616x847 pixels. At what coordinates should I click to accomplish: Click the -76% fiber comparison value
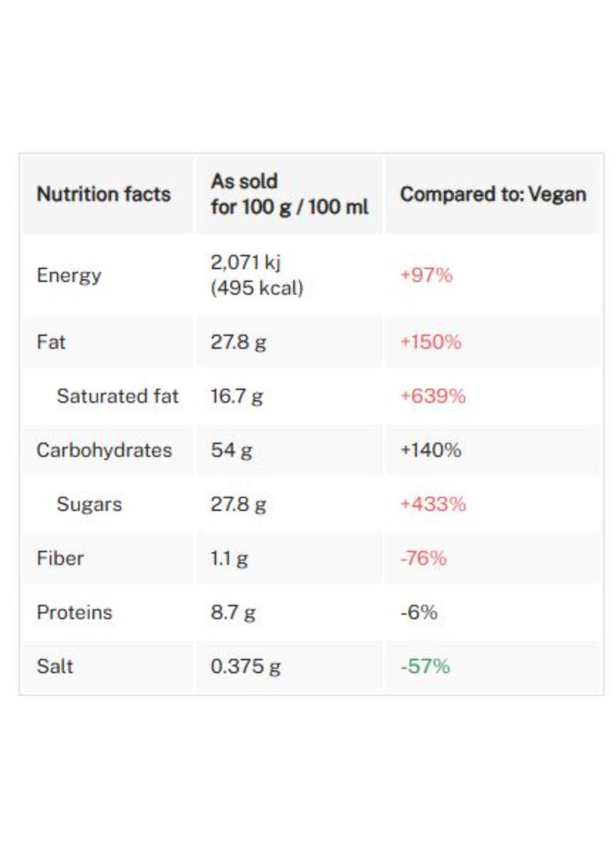tap(423, 558)
